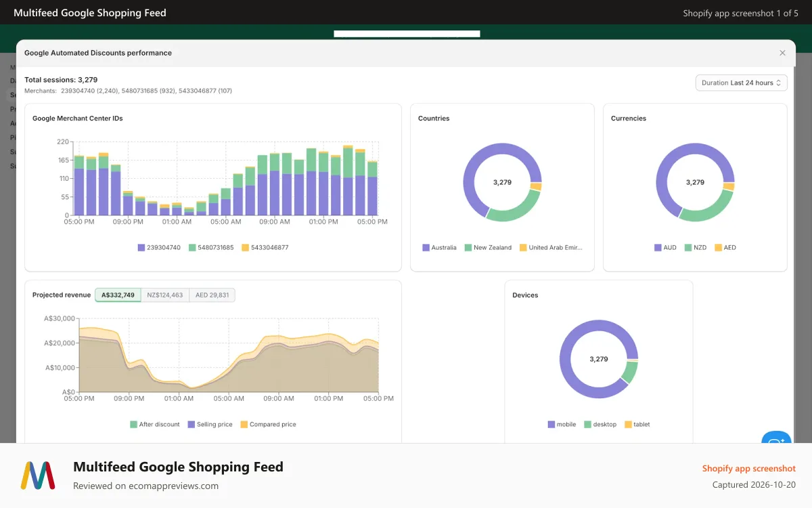This screenshot has width=812, height=508.
Task: Click the A$30,000 axis label
Action: pyautogui.click(x=59, y=319)
